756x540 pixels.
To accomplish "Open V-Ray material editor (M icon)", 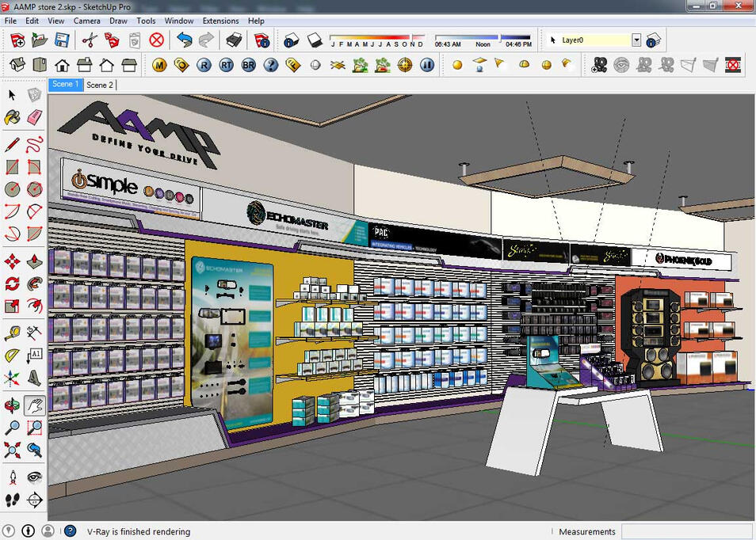I will [160, 65].
